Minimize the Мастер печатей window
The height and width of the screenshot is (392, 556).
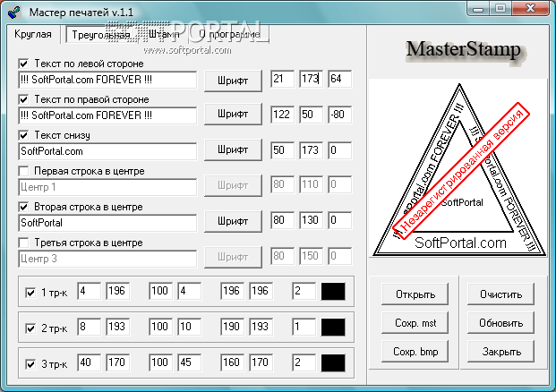[478, 9]
